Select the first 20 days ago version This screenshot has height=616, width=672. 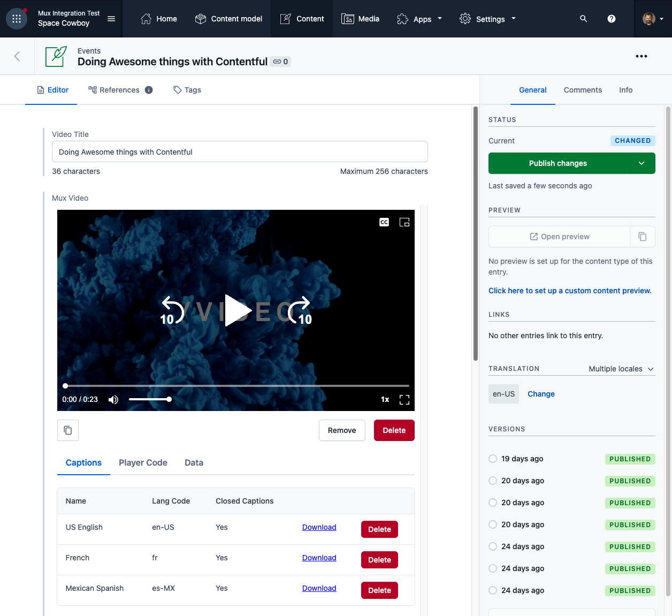tap(493, 481)
